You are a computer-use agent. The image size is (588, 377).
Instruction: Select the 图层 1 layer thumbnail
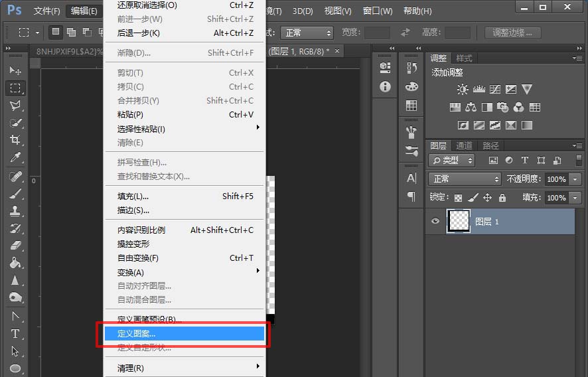(458, 221)
